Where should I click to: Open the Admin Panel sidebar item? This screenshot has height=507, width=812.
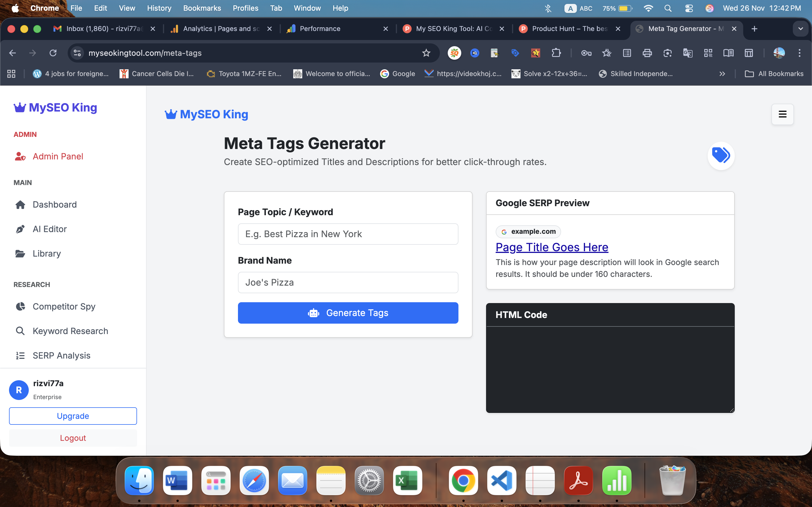click(x=58, y=156)
